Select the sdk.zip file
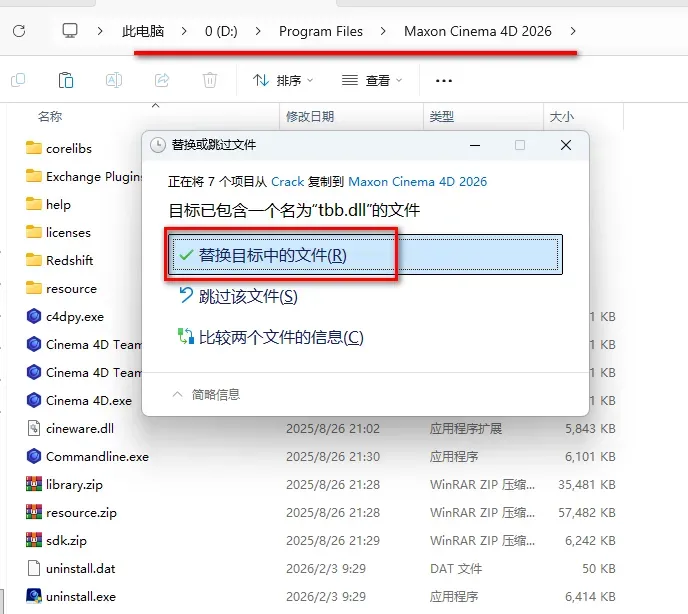The width and height of the screenshot is (688, 614). (x=56, y=541)
